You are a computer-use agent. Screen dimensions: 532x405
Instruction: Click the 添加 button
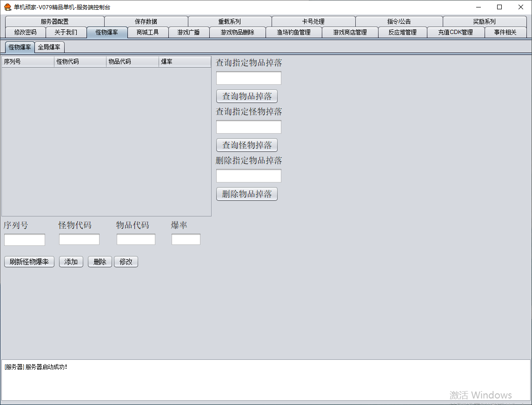[x=71, y=262]
